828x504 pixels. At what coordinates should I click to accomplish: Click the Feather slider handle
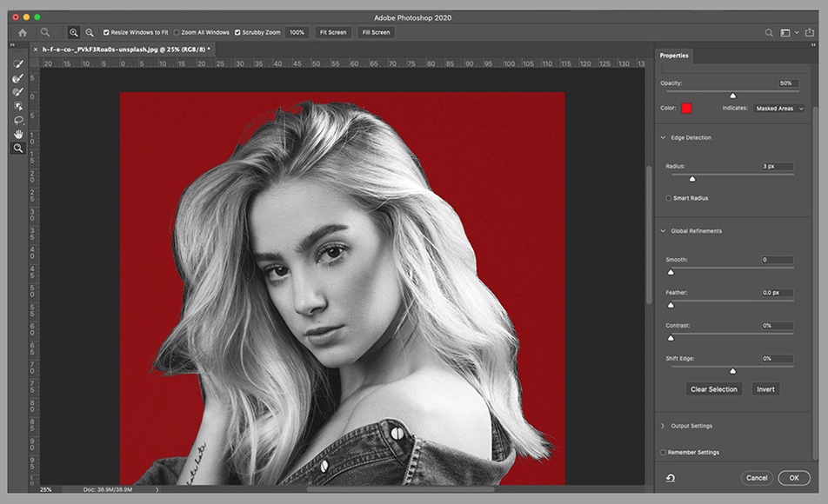[x=671, y=305]
